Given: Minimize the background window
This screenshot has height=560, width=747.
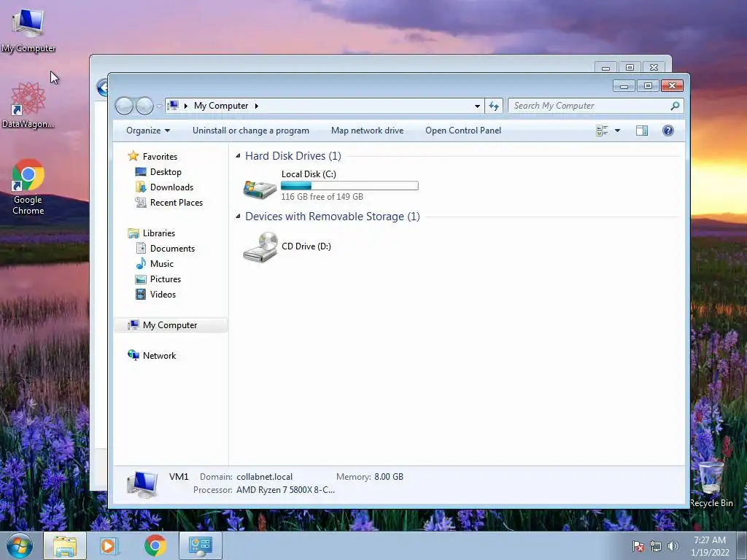Looking at the screenshot, I should point(605,68).
